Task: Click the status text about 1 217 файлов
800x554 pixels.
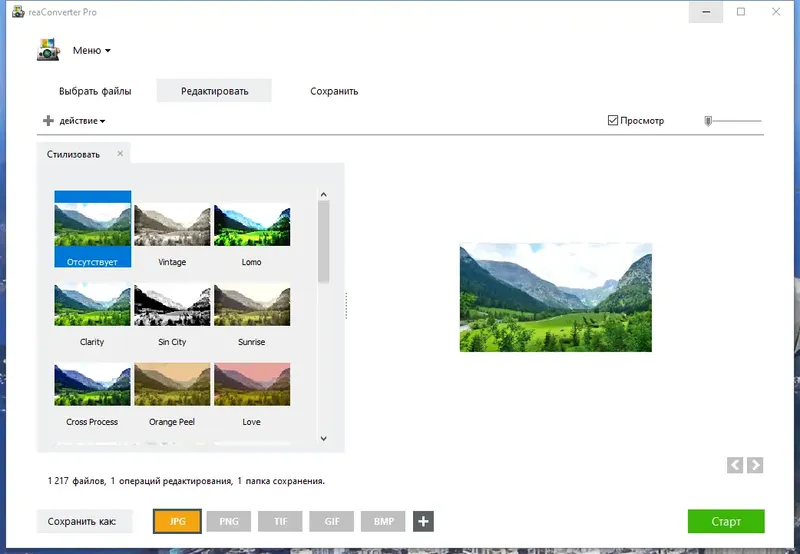Action: [186, 481]
